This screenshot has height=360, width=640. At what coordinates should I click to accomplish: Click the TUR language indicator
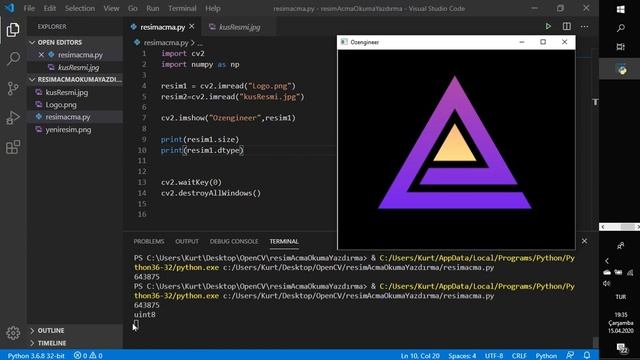(621, 297)
